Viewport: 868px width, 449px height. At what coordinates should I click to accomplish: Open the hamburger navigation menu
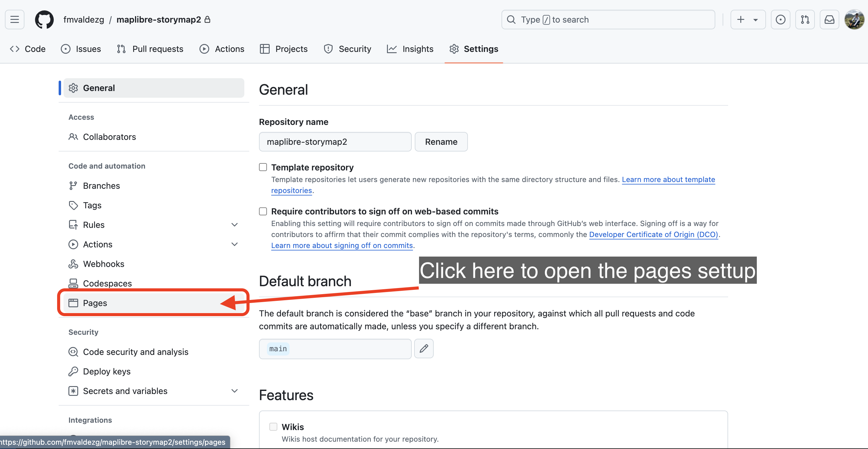[x=14, y=20]
